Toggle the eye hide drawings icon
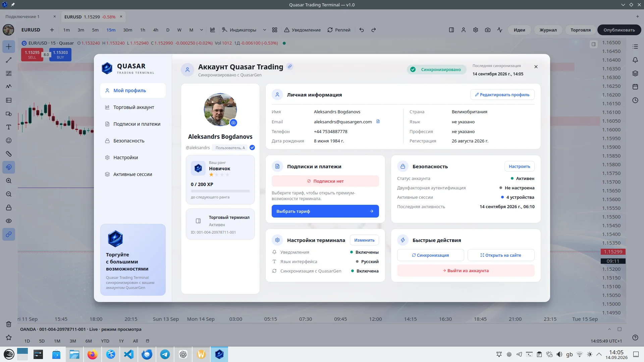644x362 pixels. tap(9, 221)
